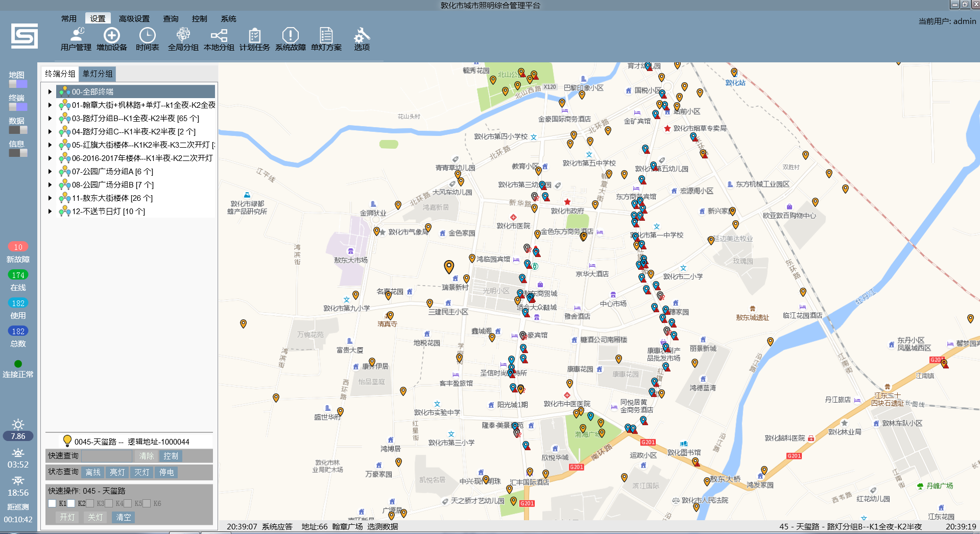
Task: Click the 清空 clear button
Action: pyautogui.click(x=124, y=517)
